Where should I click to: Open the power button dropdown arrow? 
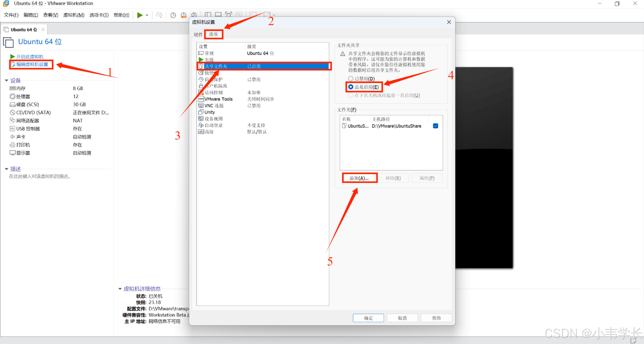(x=147, y=15)
